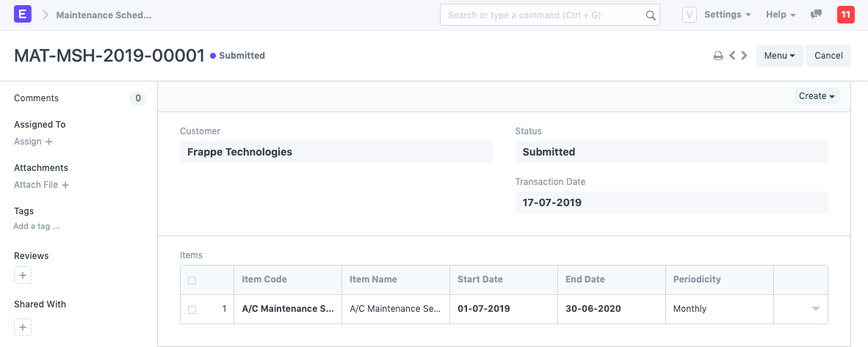Check the row 1 item checkbox

[x=192, y=310]
